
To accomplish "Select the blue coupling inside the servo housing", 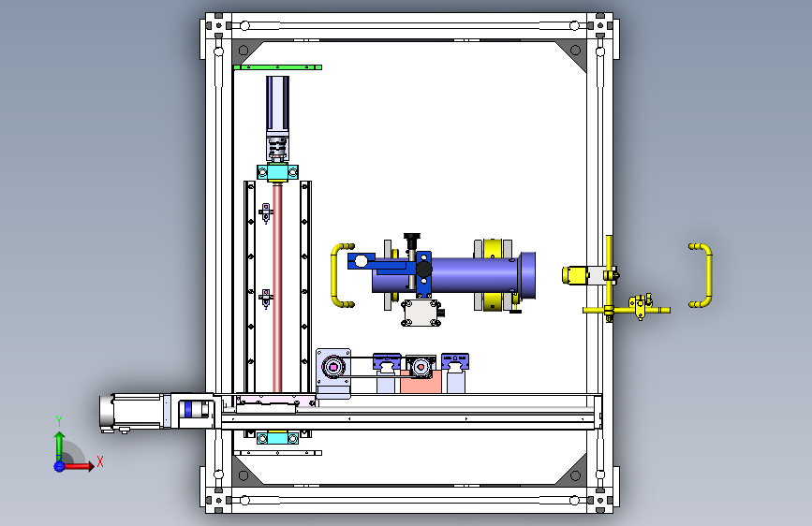I will 188,410.
